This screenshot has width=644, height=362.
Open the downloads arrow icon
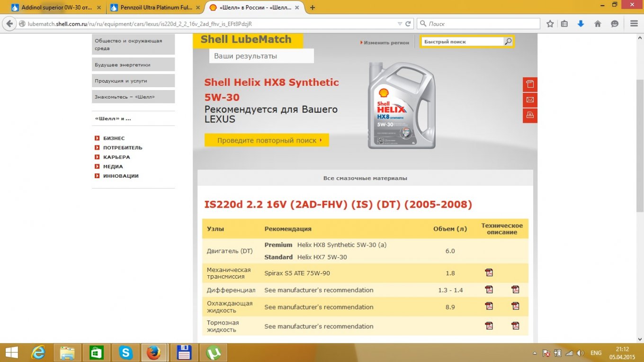pyautogui.click(x=581, y=24)
